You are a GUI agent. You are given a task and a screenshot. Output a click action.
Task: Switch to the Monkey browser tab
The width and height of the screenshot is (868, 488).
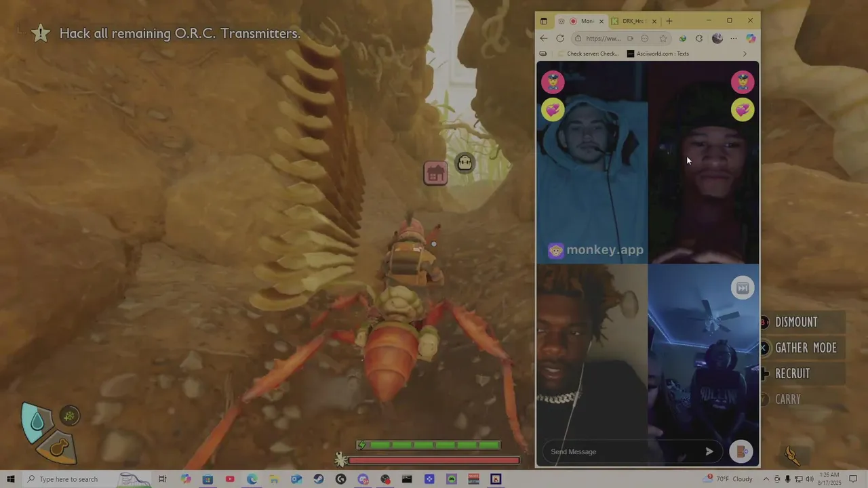[x=582, y=21]
